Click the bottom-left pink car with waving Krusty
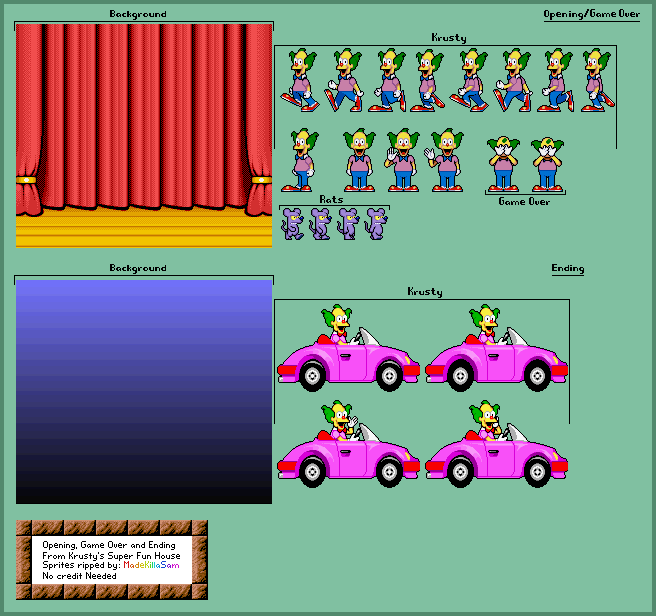 [348, 444]
